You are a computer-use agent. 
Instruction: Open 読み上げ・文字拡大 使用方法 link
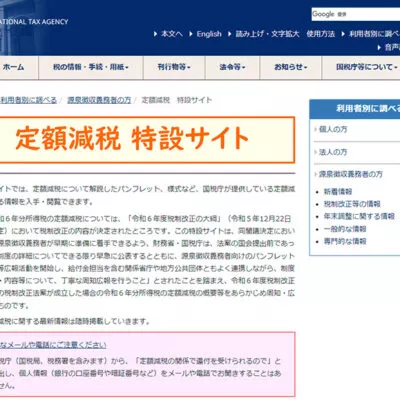[x=285, y=34]
